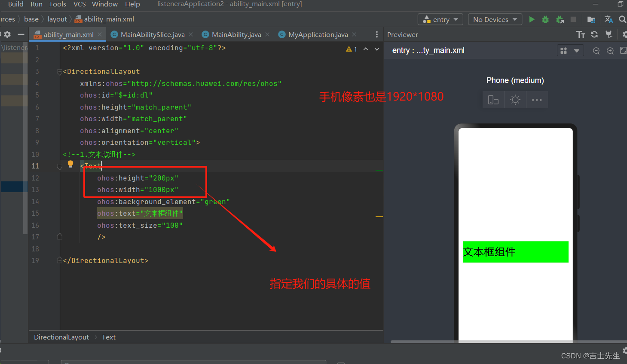Viewport: 627px width, 364px height.
Task: Click the ohos:background_element attribute line
Action: pos(163,202)
